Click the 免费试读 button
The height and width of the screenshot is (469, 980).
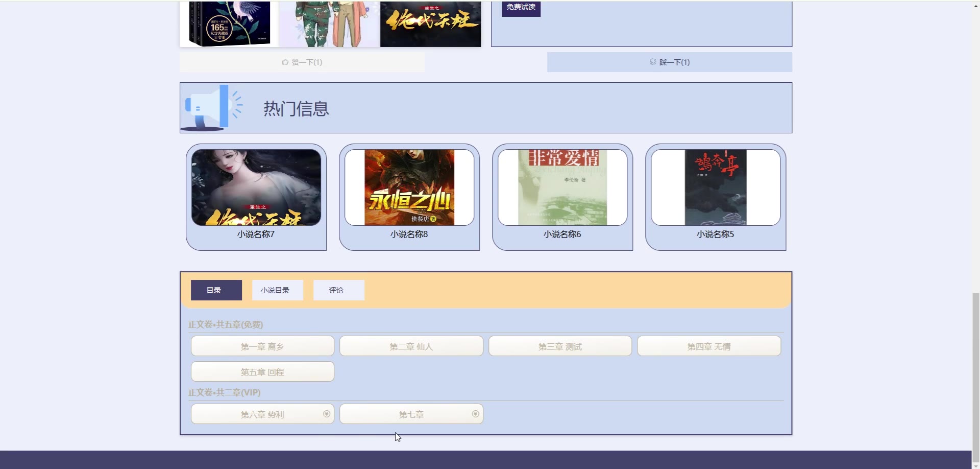(521, 8)
